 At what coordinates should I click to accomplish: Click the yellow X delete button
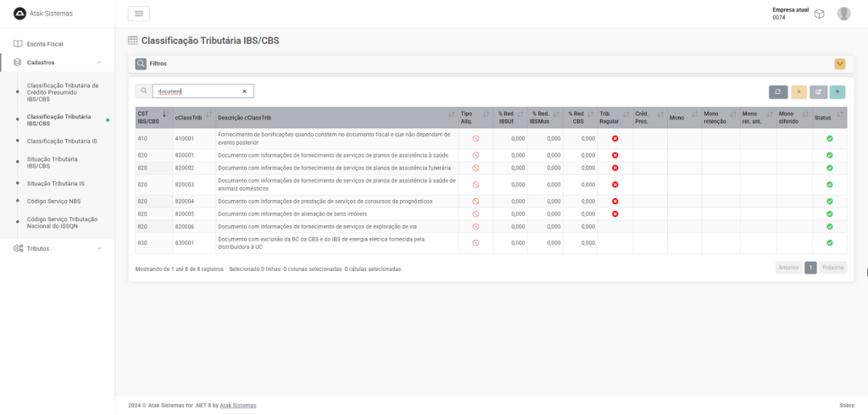click(x=798, y=91)
